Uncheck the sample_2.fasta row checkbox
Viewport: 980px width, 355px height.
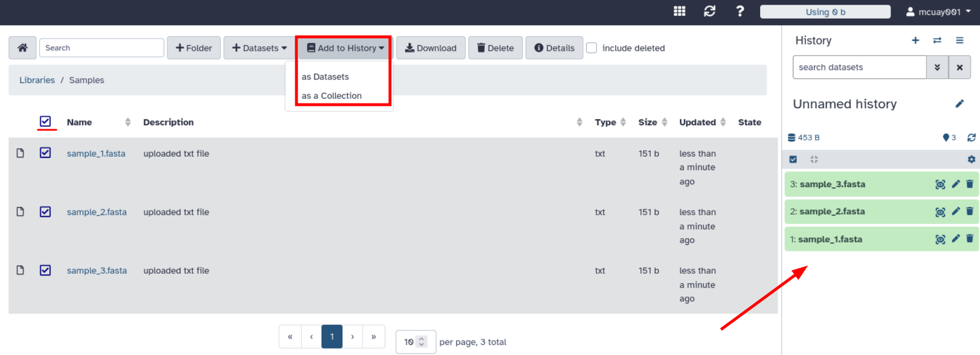[45, 212]
